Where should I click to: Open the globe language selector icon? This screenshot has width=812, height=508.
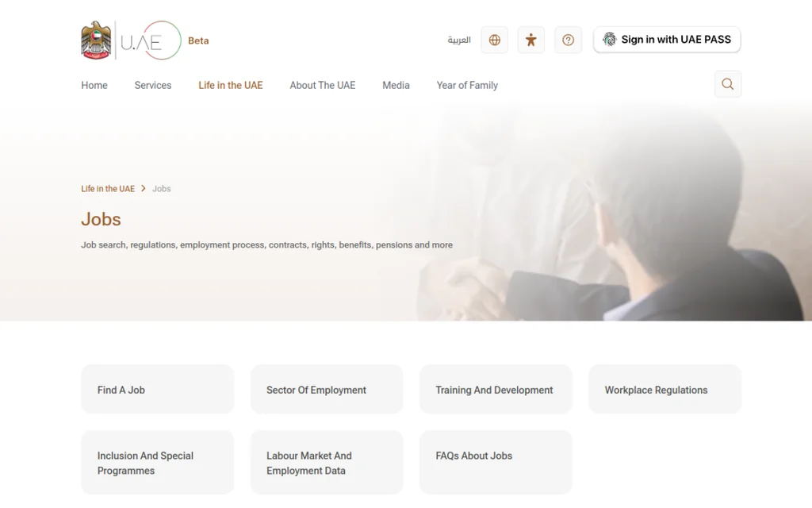coord(495,40)
